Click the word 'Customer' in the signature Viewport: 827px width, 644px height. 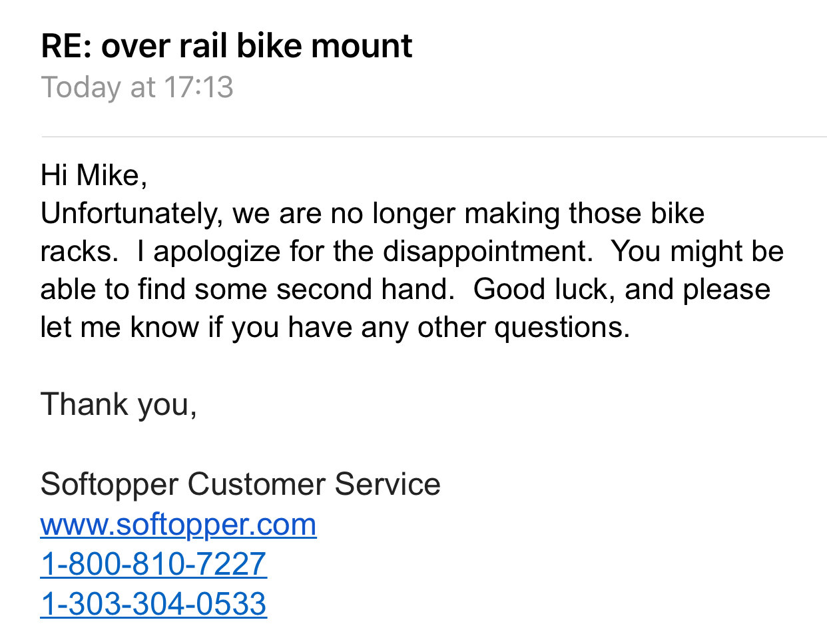[256, 484]
